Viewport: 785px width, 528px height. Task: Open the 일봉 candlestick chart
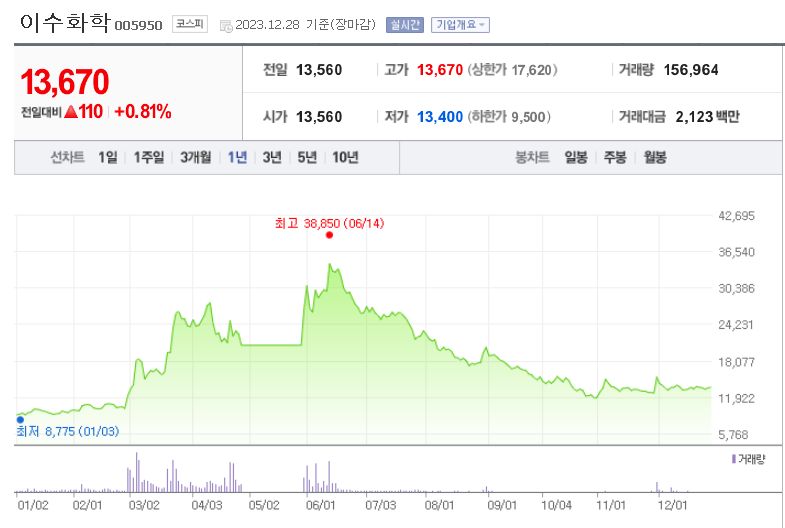(576, 158)
